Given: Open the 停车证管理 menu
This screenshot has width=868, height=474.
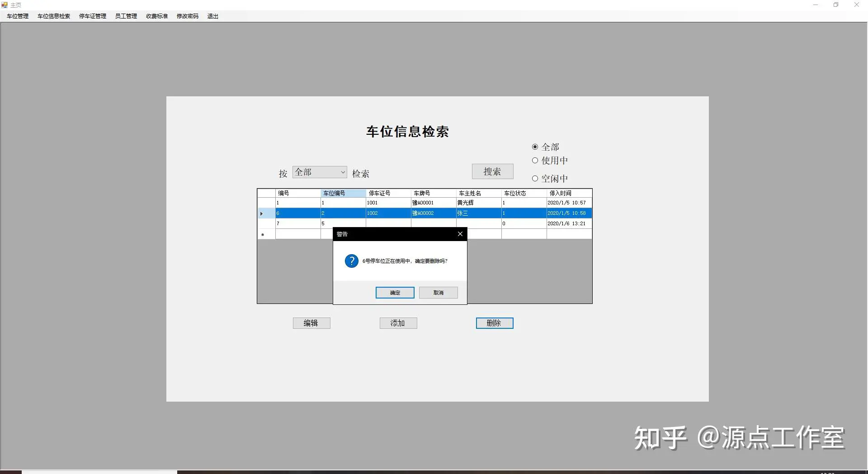Looking at the screenshot, I should point(93,16).
